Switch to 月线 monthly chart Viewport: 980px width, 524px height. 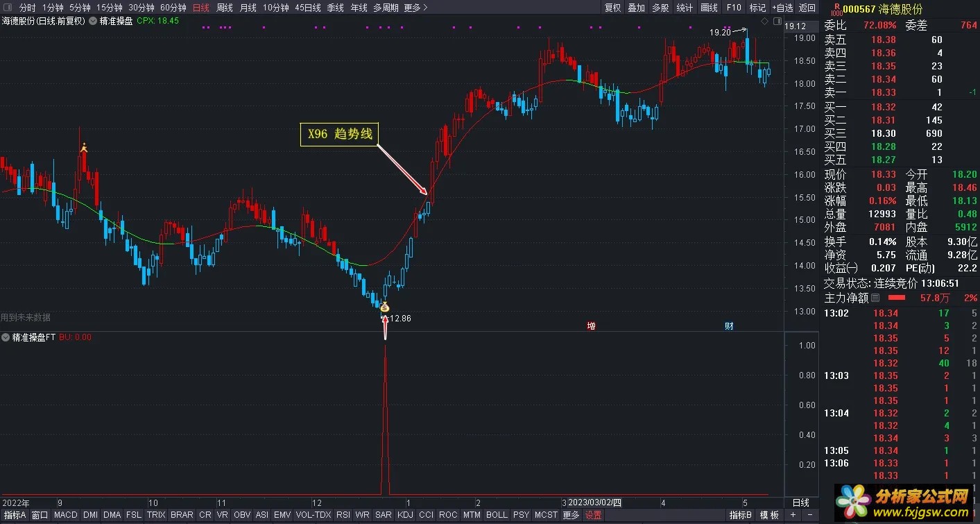click(x=248, y=8)
